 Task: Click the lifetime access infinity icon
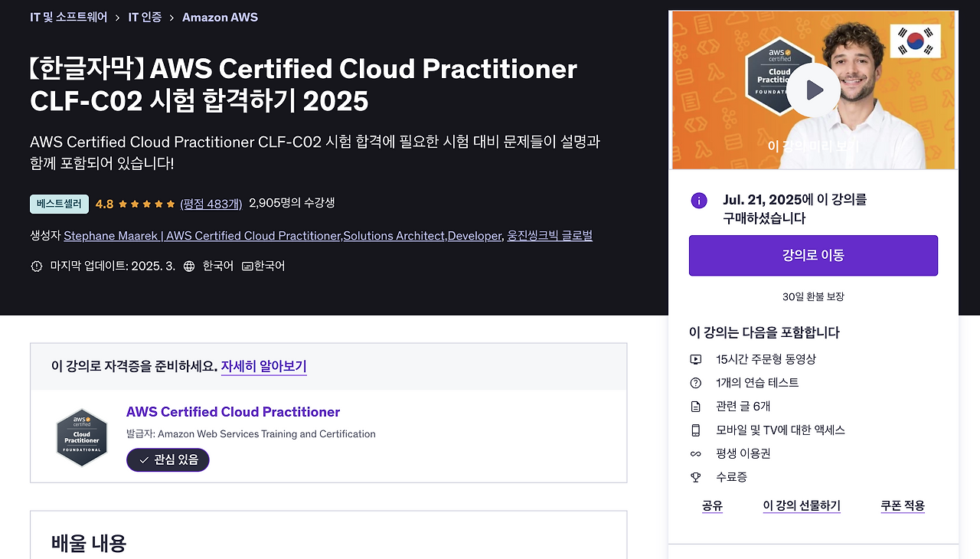(x=695, y=454)
